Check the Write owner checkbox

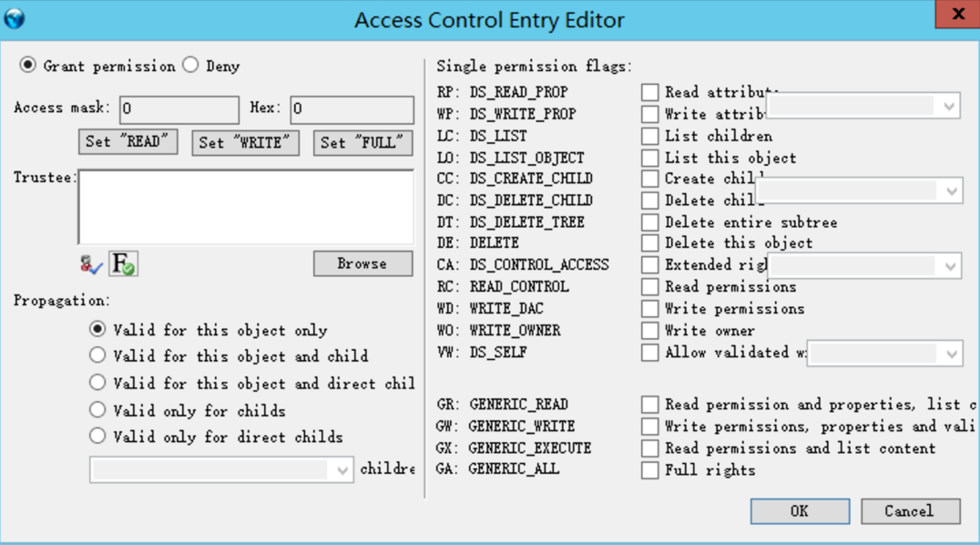650,331
